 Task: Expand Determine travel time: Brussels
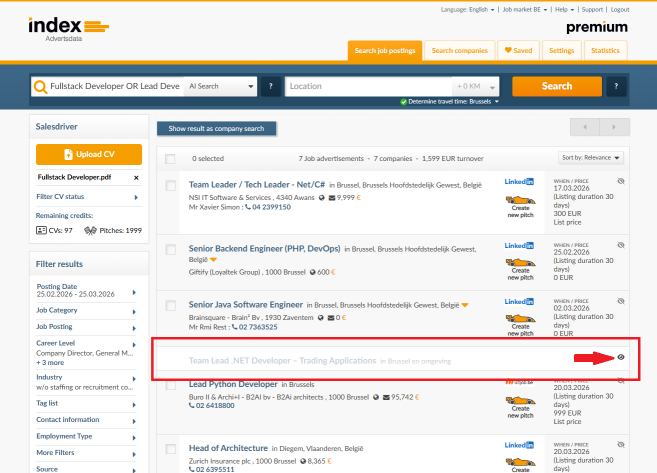(450, 102)
